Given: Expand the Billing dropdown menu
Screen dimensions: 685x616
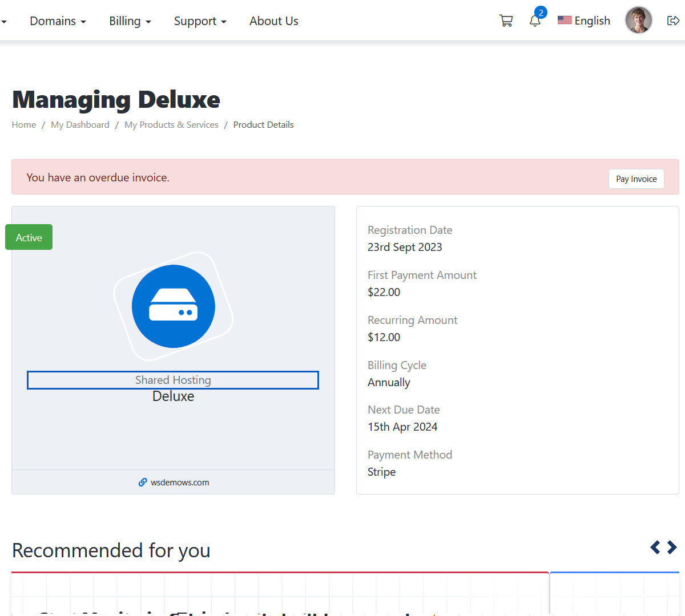Looking at the screenshot, I should [x=130, y=21].
